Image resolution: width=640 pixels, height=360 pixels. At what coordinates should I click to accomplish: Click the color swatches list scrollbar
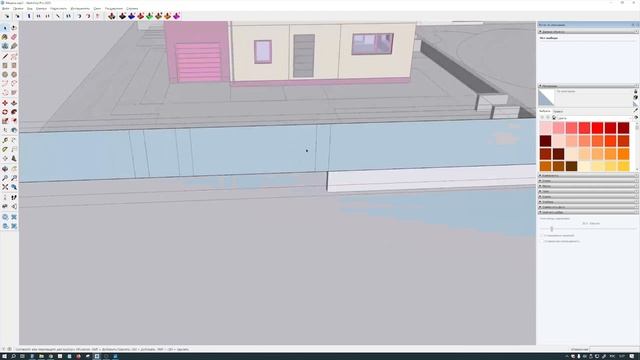click(637, 146)
